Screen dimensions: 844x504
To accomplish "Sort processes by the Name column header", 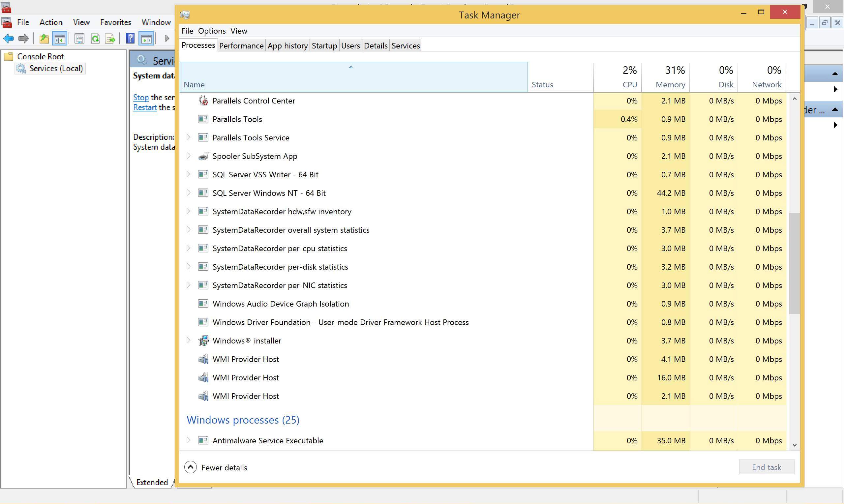I will [x=353, y=77].
